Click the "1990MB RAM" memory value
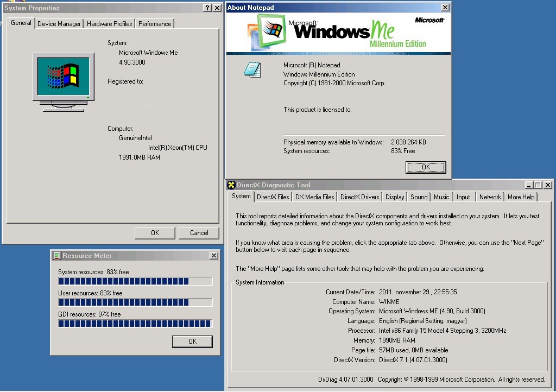The image size is (556, 392). tap(397, 340)
